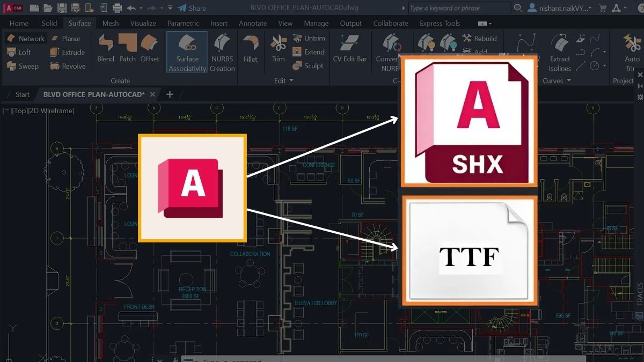Click the FRONT DESK label in drawing
This screenshot has height=362, width=644.
pos(140,307)
